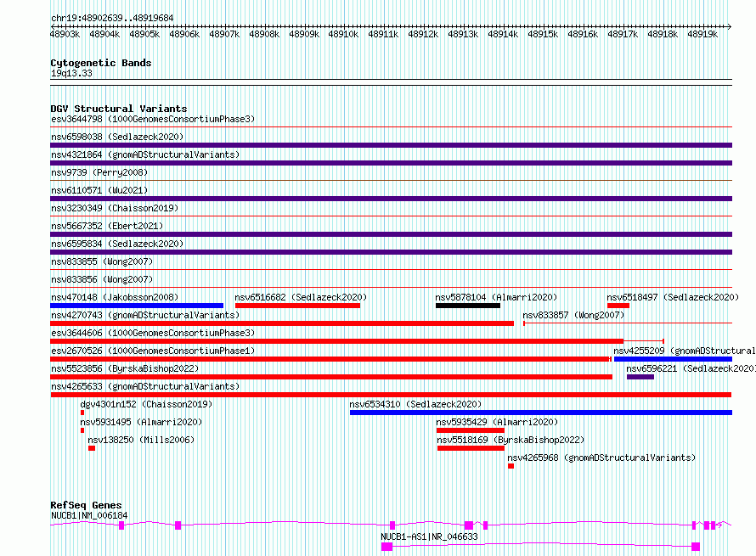This screenshot has width=756, height=556.
Task: Click the long blue bar of nsv6534310
Action: coord(541,413)
